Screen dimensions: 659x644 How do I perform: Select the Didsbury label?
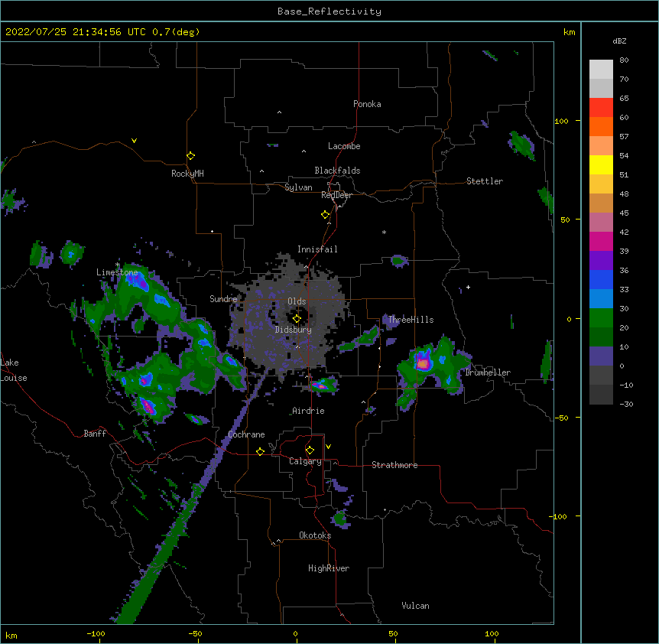click(x=294, y=330)
